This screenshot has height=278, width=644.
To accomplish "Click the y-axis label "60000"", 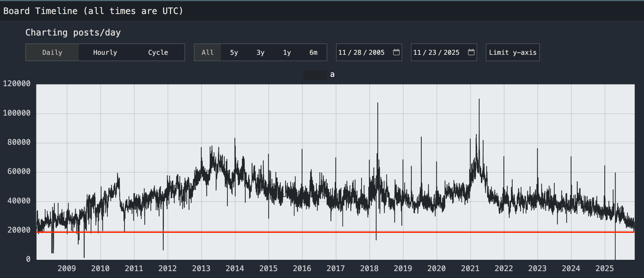I will [19, 171].
